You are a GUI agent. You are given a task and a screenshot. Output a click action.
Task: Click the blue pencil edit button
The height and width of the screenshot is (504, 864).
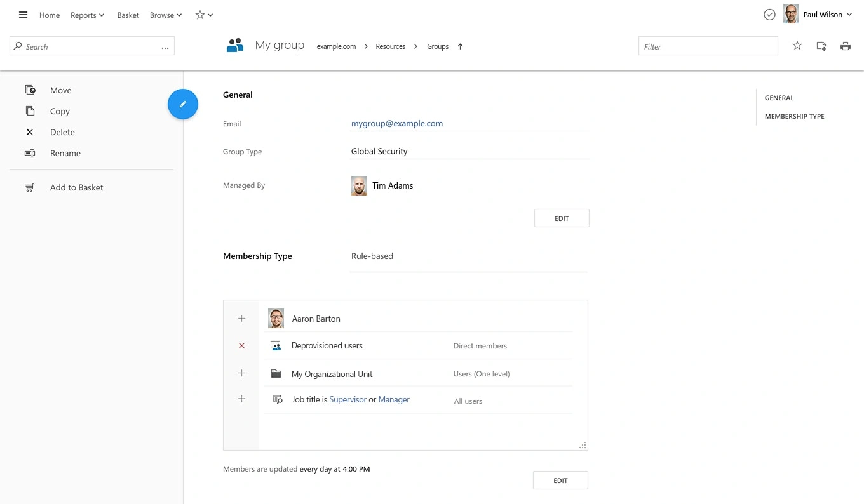(183, 104)
